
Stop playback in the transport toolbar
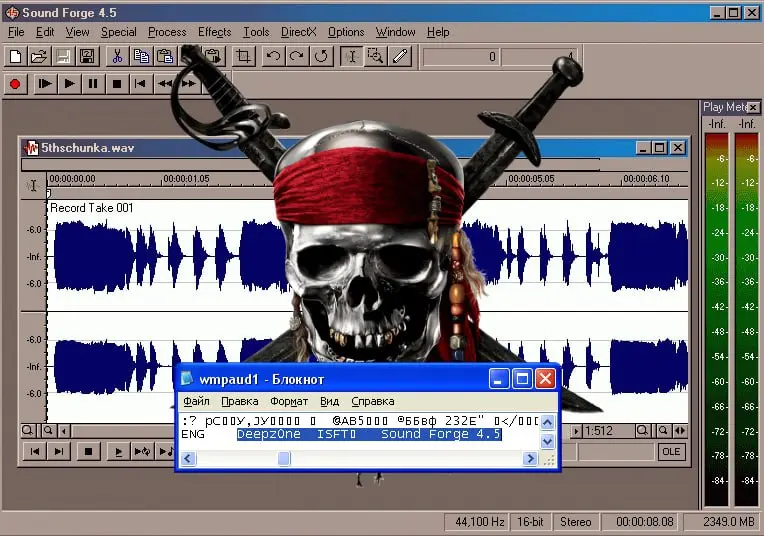(117, 84)
